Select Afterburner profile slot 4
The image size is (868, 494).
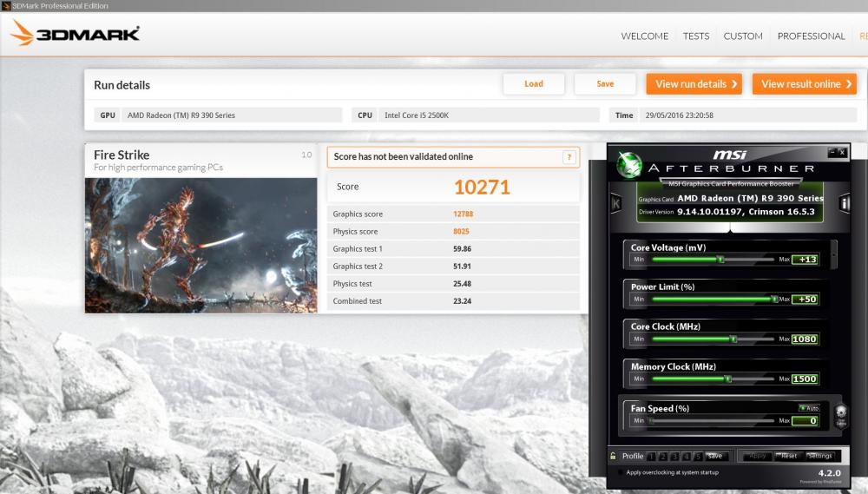click(687, 457)
